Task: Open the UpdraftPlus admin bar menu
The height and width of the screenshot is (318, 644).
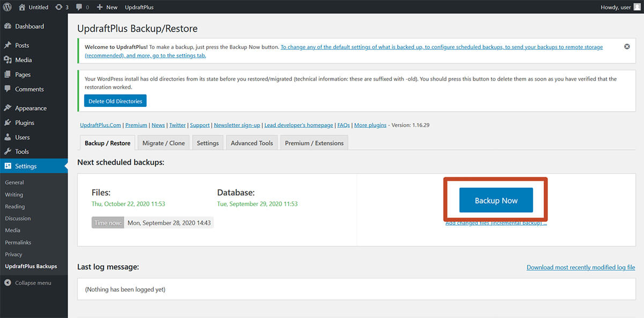Action: [139, 7]
